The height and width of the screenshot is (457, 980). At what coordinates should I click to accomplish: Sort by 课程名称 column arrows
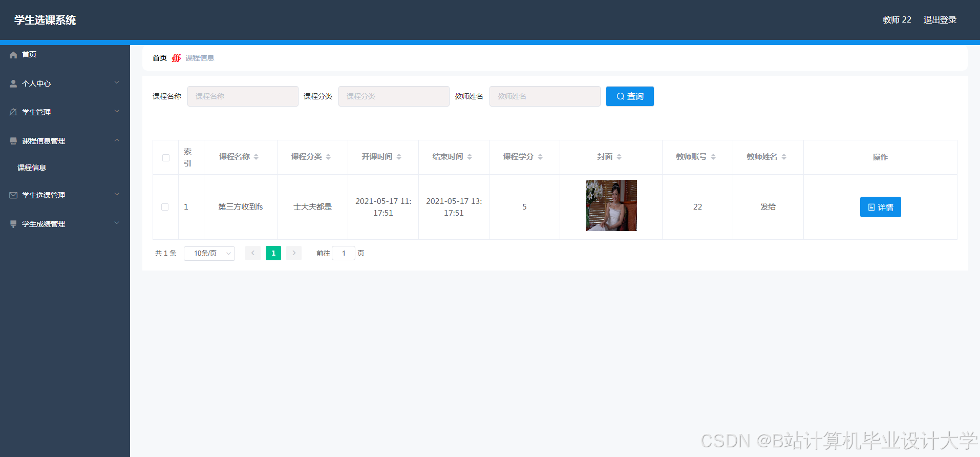tap(256, 157)
